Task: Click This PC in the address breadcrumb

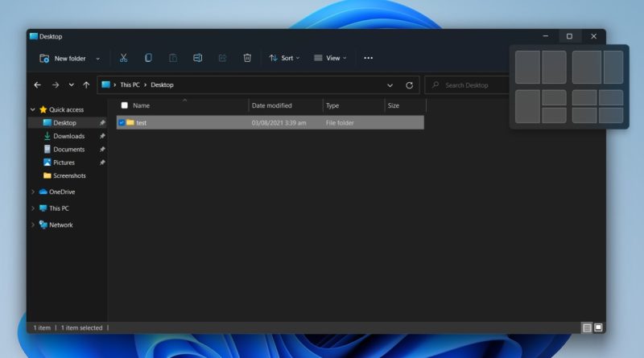Action: click(130, 85)
